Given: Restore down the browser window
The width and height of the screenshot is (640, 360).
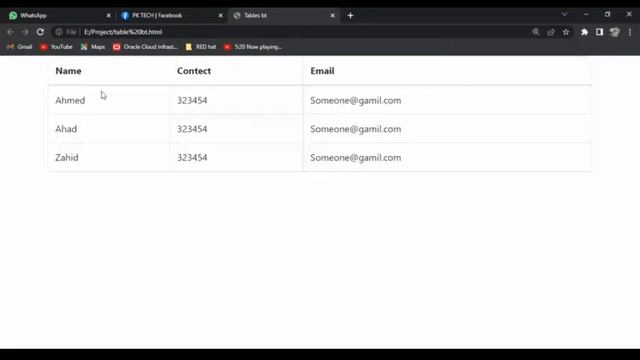Looking at the screenshot, I should tap(608, 14).
